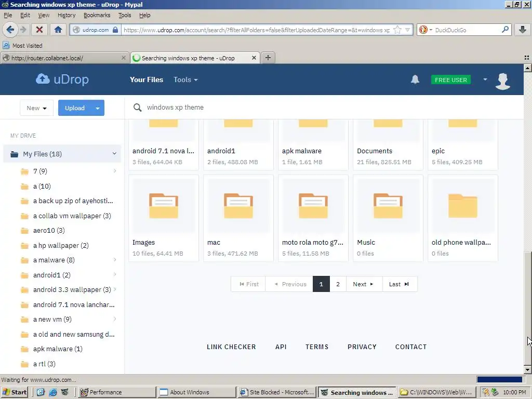
Task: Click the uDrop cloud logo
Action: click(62, 79)
